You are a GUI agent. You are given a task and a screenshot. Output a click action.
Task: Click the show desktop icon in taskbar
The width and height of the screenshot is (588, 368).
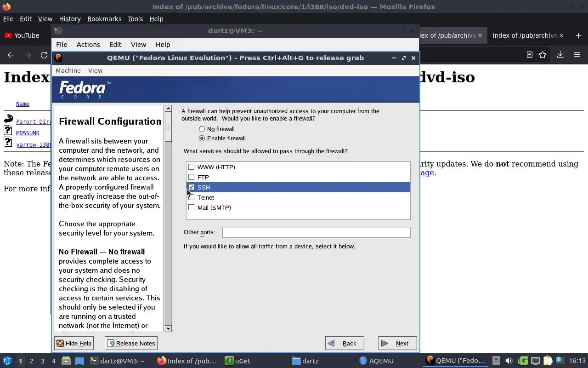click(x=79, y=361)
